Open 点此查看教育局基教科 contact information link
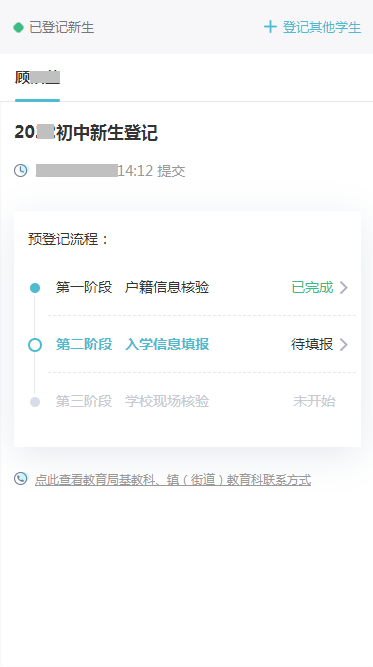The width and height of the screenshot is (373, 667). pyautogui.click(x=173, y=480)
